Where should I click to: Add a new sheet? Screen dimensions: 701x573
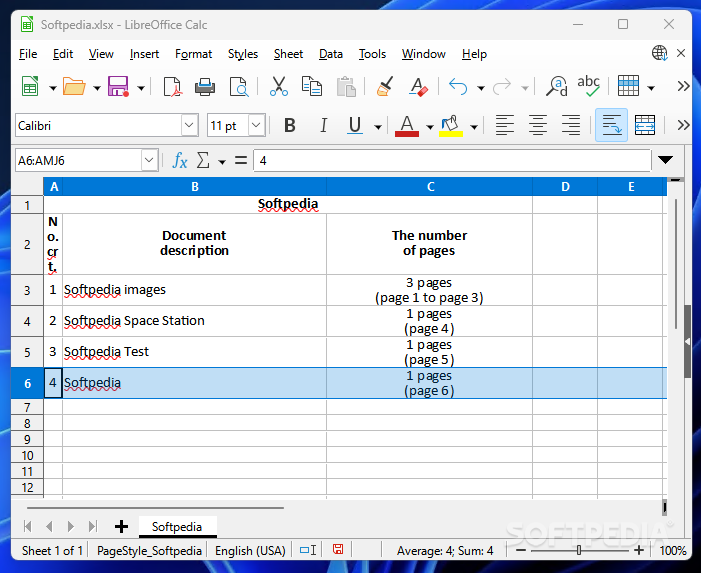[x=121, y=527]
